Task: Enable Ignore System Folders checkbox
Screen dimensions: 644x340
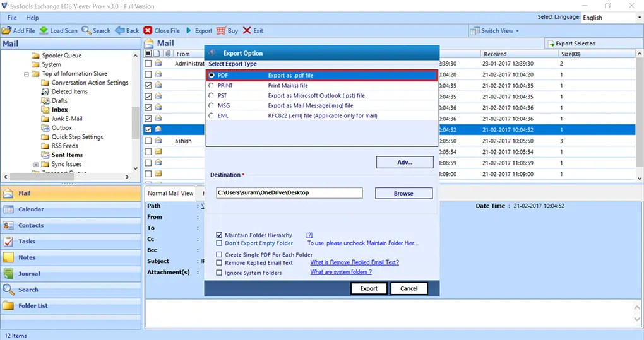Action: tap(219, 273)
